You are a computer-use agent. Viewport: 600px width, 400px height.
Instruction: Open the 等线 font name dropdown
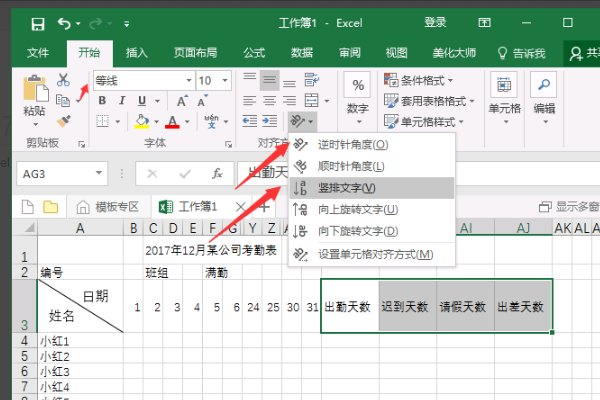point(189,80)
